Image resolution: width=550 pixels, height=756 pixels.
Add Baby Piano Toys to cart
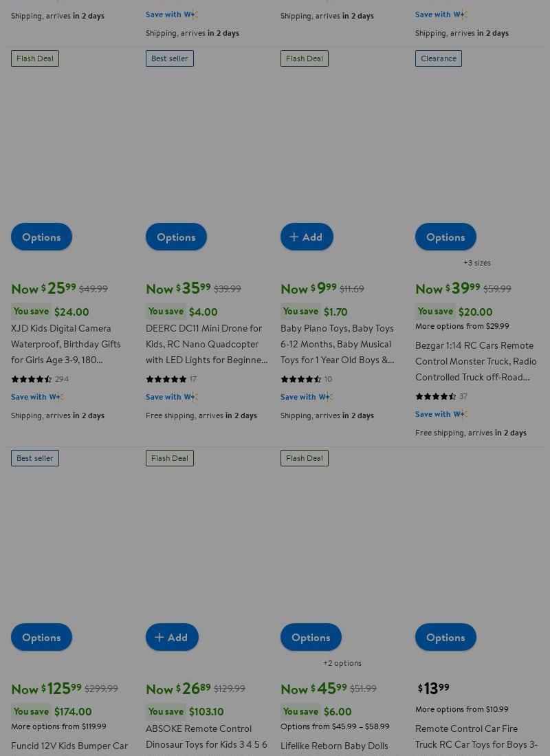click(307, 237)
